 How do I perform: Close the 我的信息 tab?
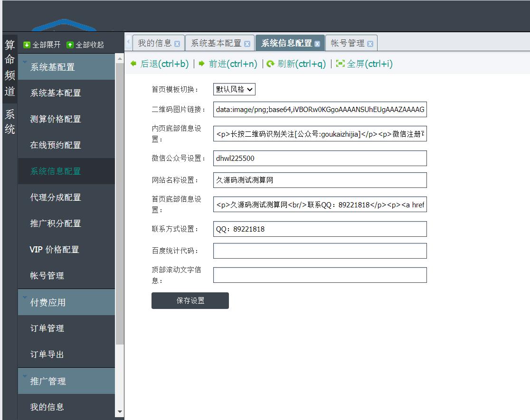point(177,44)
